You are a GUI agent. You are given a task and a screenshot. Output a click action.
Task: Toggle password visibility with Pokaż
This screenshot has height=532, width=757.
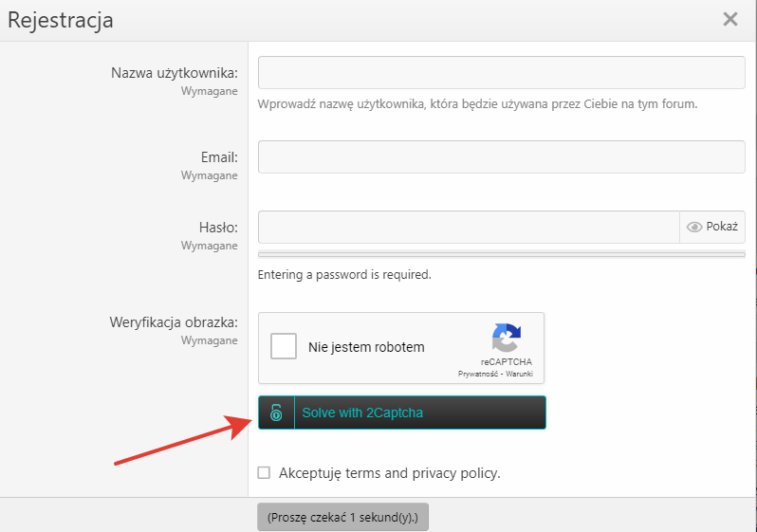712,228
